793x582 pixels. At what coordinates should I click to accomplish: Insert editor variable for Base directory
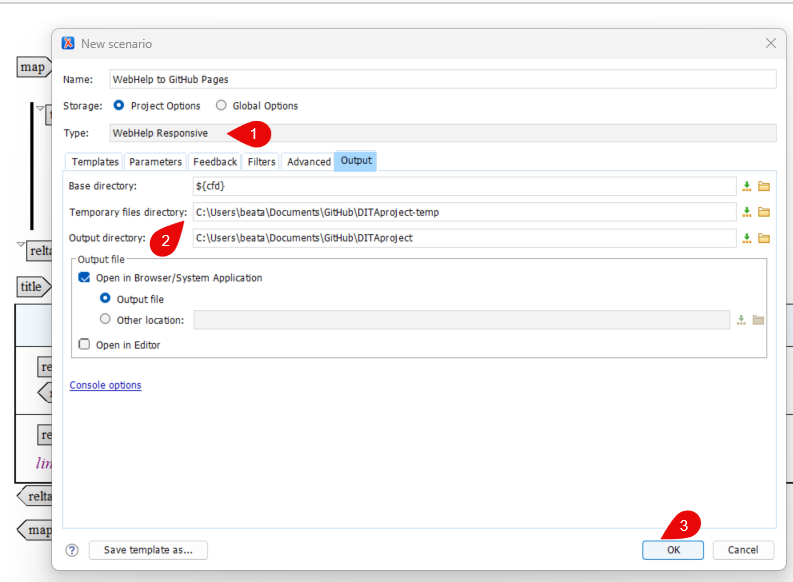point(746,187)
